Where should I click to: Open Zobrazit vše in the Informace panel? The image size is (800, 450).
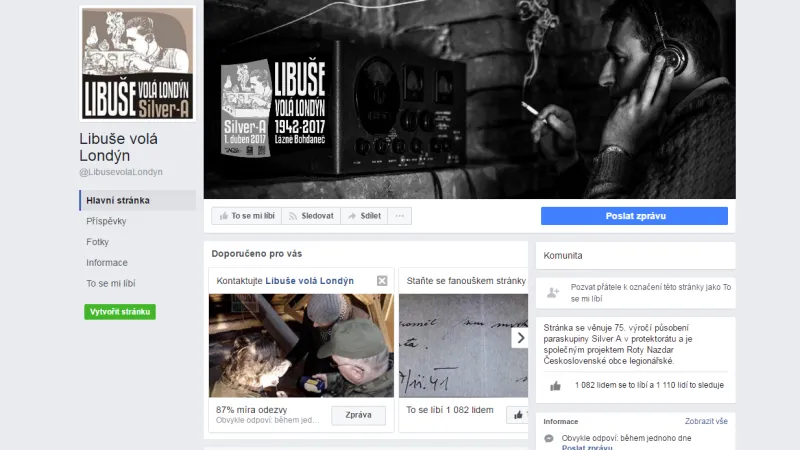706,421
